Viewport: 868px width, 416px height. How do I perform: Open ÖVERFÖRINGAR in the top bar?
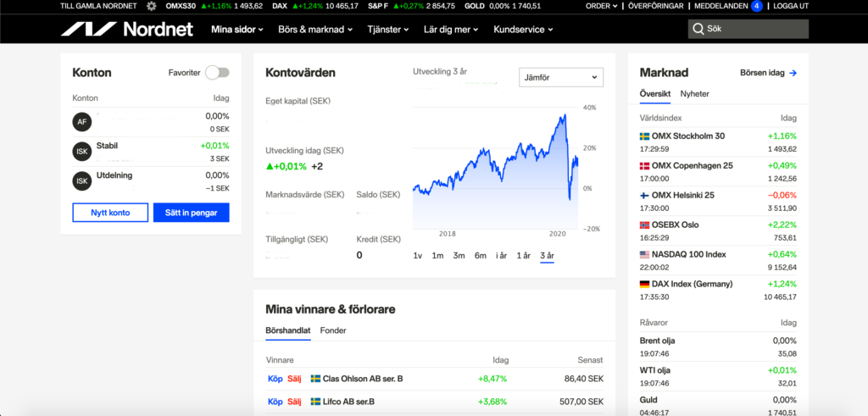point(655,6)
